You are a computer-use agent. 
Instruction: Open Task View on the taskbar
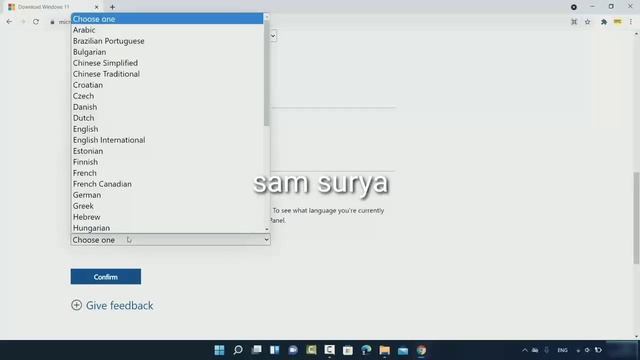point(256,350)
